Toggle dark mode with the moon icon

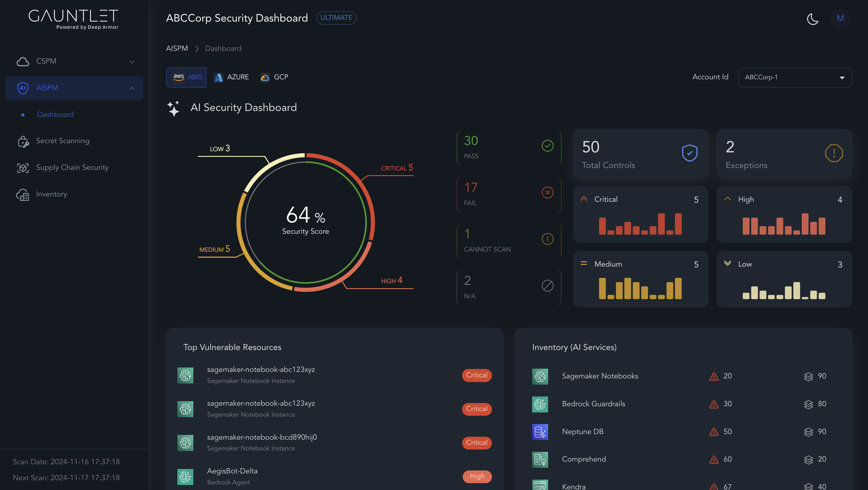812,19
